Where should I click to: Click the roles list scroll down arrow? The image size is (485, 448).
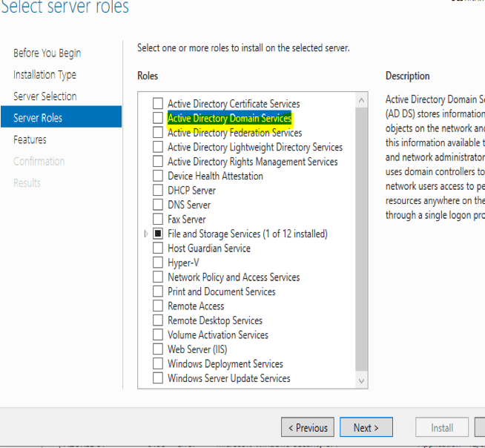[x=361, y=381]
